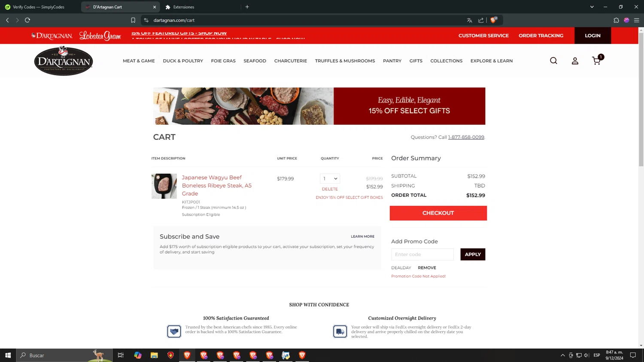Delete the Wagyu steak from cart
The width and height of the screenshot is (644, 362).
[330, 189]
